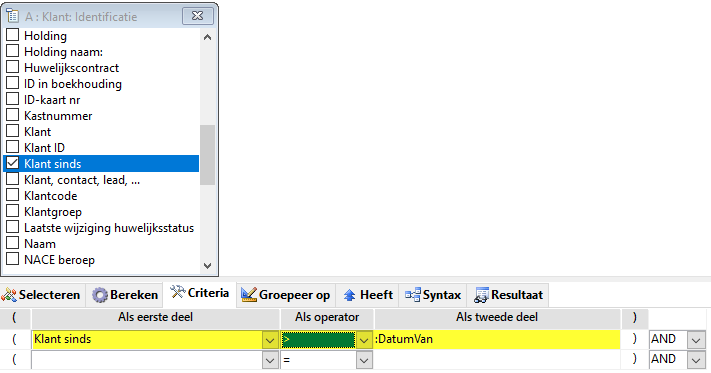
Task: Enable Laatste wijziging huwelijksstatus checkbox
Action: tap(13, 227)
